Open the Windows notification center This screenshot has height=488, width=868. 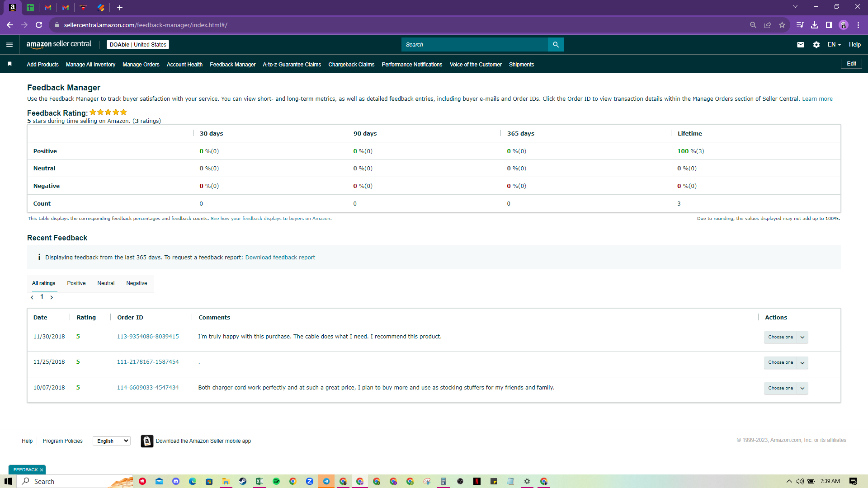point(853,481)
